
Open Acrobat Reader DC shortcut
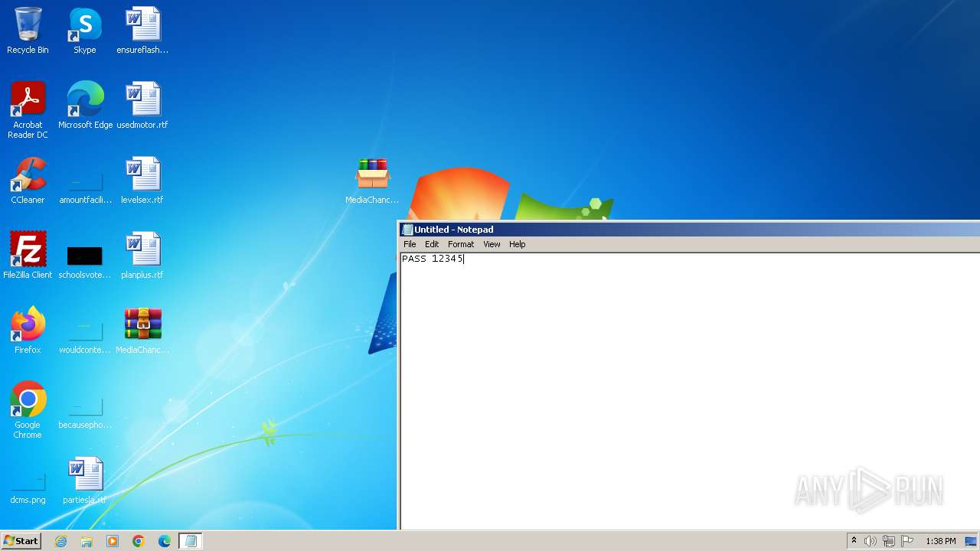pos(28,110)
